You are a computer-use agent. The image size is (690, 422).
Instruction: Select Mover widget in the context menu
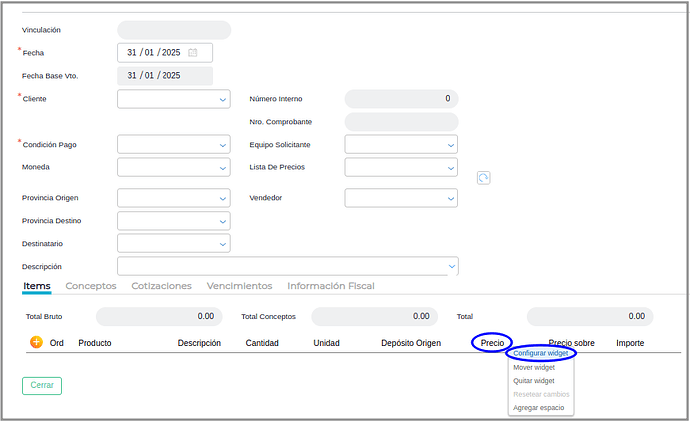[x=534, y=367]
